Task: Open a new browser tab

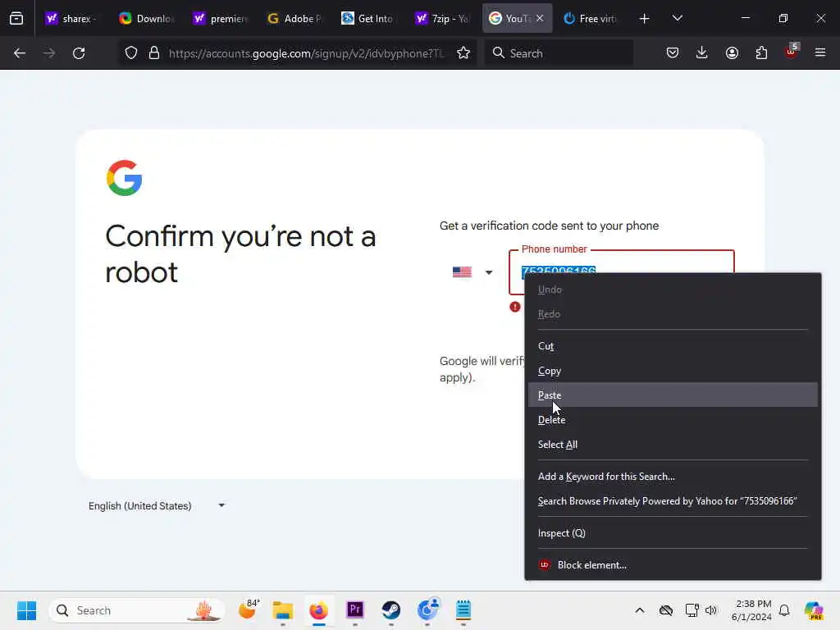Action: pyautogui.click(x=644, y=19)
